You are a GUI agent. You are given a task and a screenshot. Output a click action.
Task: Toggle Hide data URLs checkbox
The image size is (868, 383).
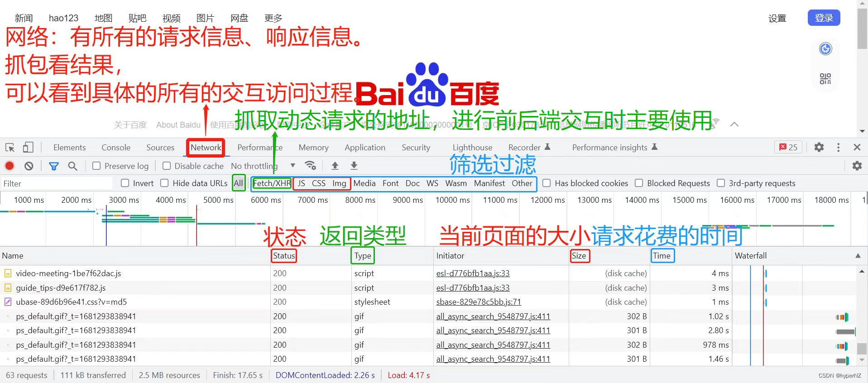[x=165, y=183]
